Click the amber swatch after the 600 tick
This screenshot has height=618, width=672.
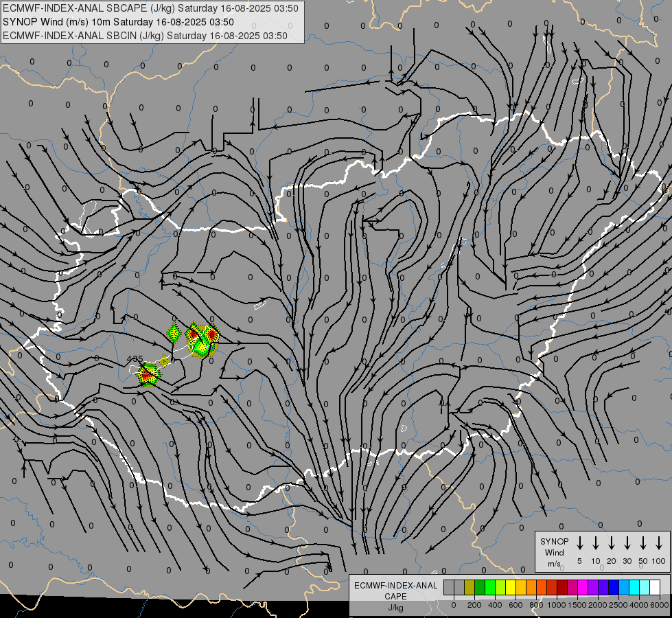click(x=521, y=587)
